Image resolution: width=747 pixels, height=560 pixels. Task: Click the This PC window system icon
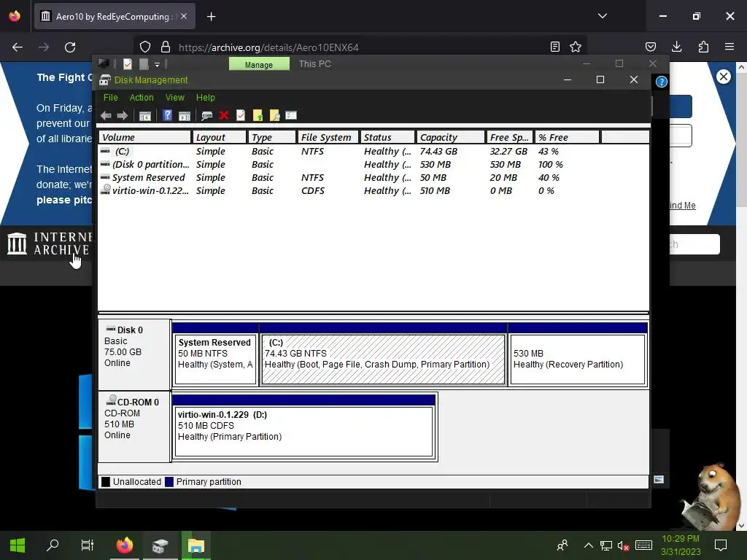point(104,63)
